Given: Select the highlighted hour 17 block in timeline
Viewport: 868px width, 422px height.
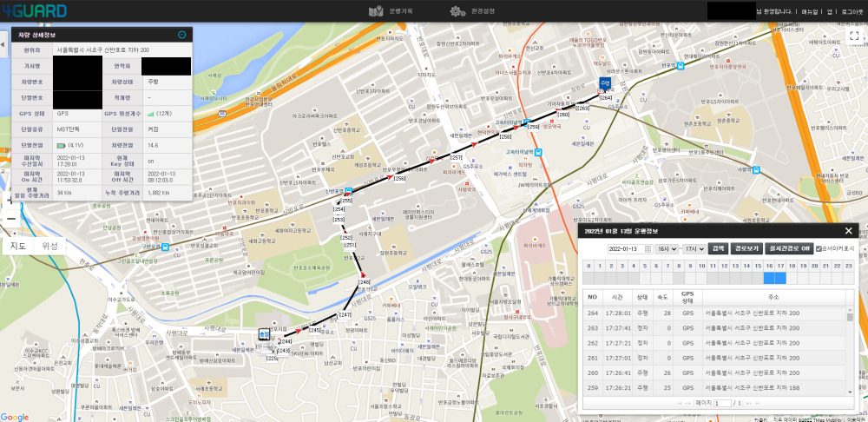Looking at the screenshot, I should tap(780, 278).
